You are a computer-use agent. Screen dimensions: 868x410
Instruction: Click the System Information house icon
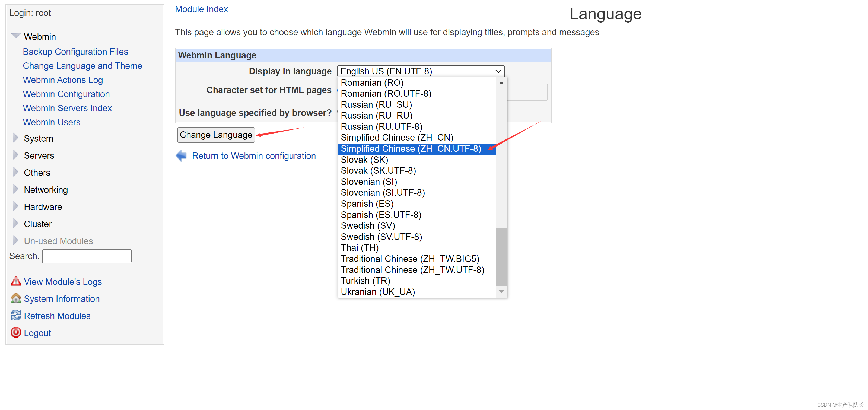(x=15, y=298)
